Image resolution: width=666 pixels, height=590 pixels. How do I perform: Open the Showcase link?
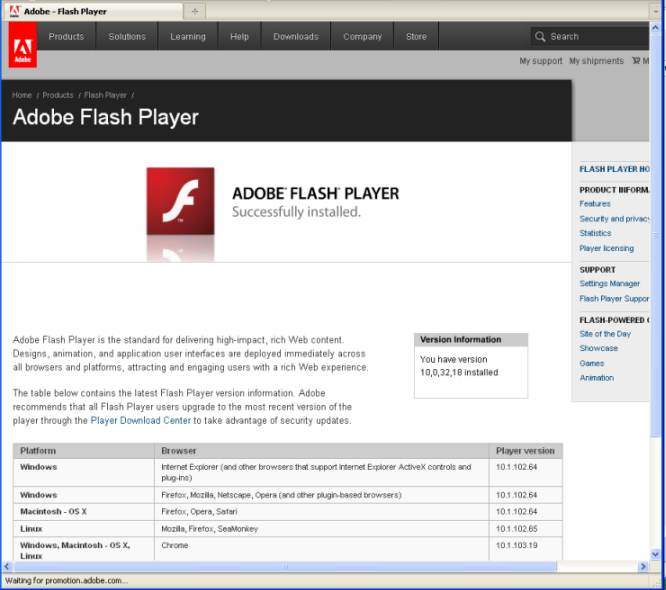pyautogui.click(x=598, y=348)
